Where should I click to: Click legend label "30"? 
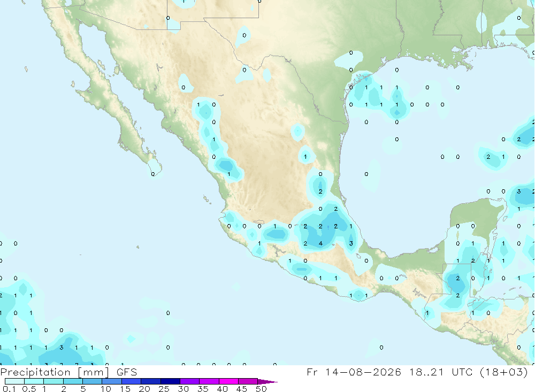point(184,389)
